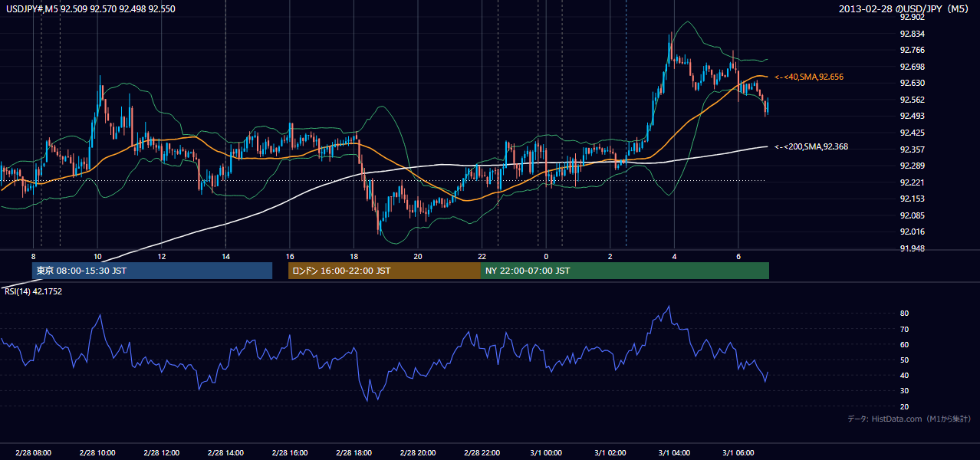Image resolution: width=980 pixels, height=460 pixels.
Task: Click the Tokyo 08:00-15:30 JST session bar
Action: (x=152, y=271)
